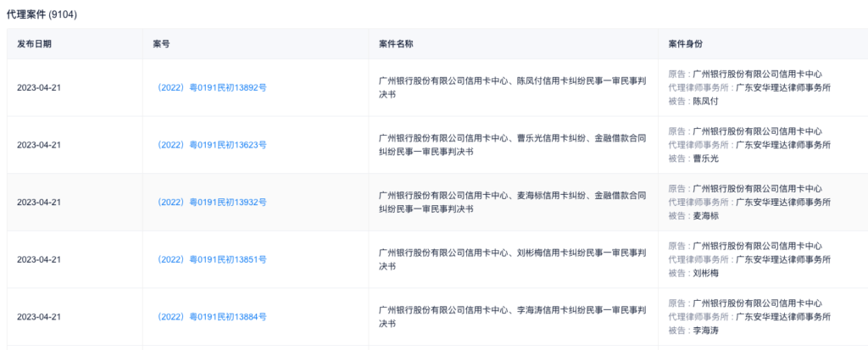Viewport: 868px width, 350px height.
Task: Open case link 粤0191民初13892号
Action: [212, 88]
